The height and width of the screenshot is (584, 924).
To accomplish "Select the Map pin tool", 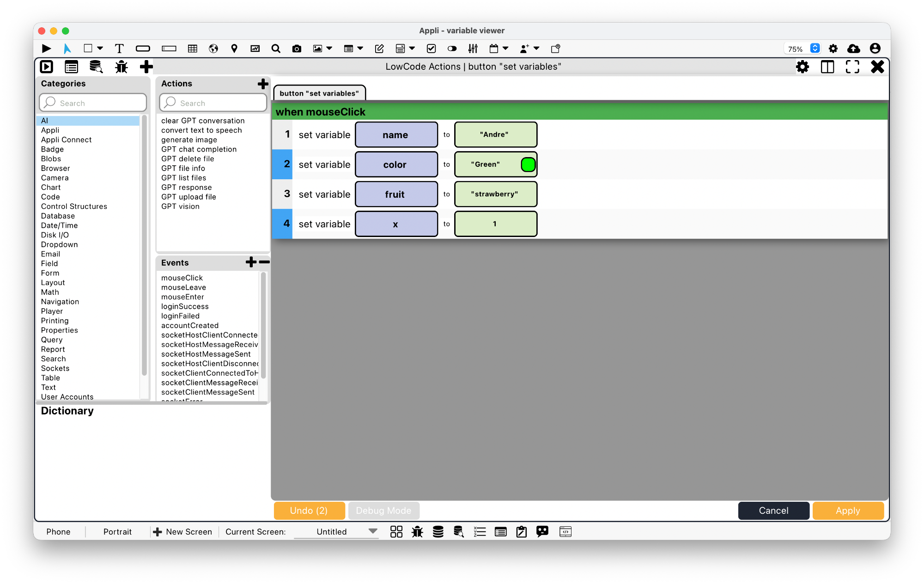I will [234, 49].
